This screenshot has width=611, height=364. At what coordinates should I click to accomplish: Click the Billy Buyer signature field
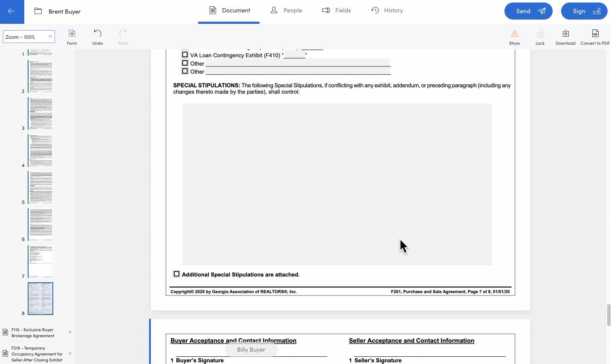[251, 350]
